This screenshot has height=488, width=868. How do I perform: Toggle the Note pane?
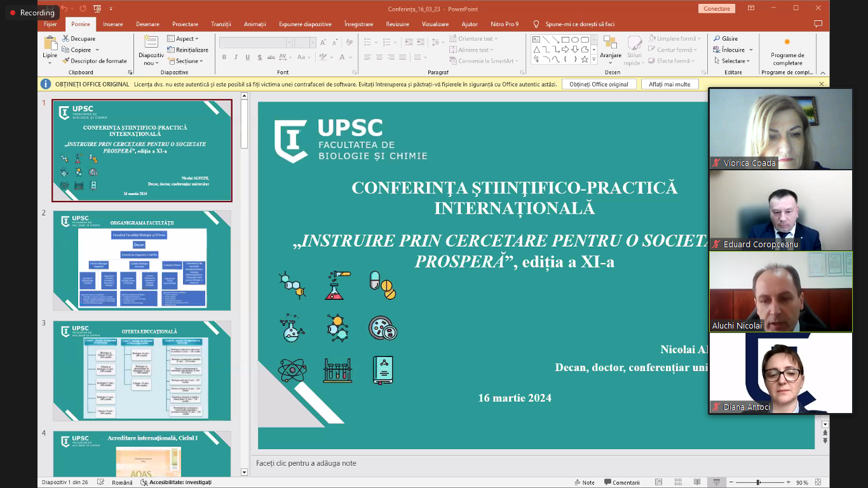point(584,482)
